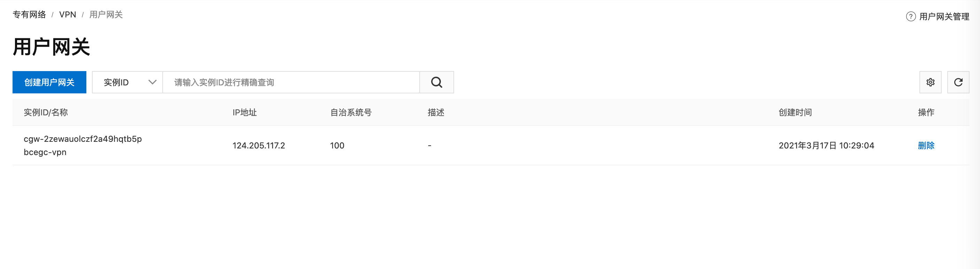This screenshot has width=980, height=269.
Task: Click the dropdown chevron next to 实例ID
Action: [x=153, y=82]
